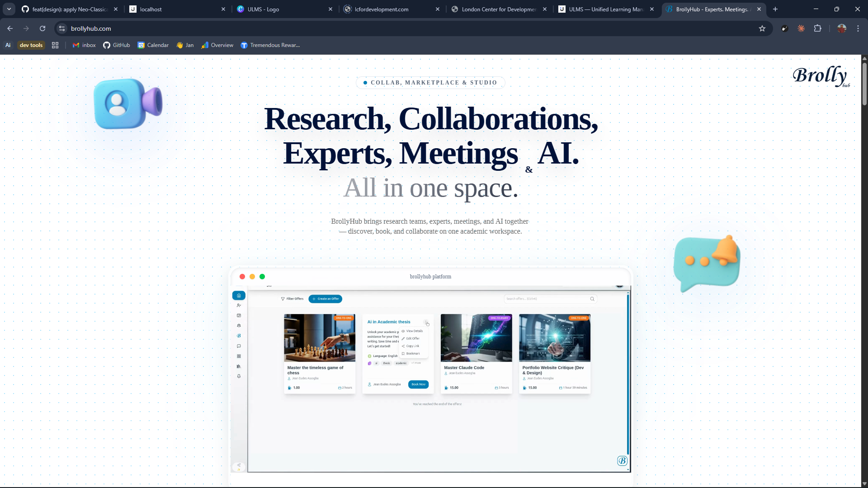Click the sparkle AI icon at sidebar bottom
The image size is (868, 488).
(x=239, y=466)
